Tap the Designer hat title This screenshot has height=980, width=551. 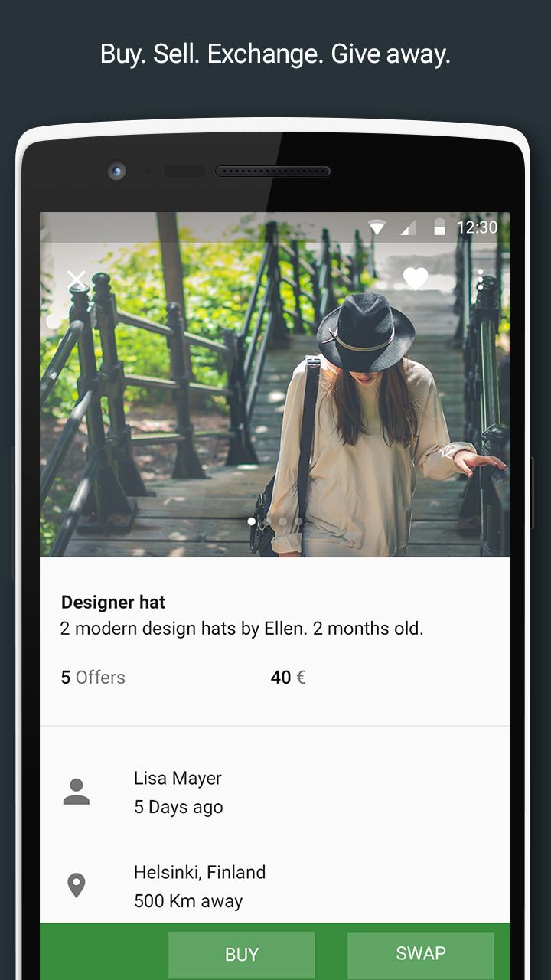(113, 603)
